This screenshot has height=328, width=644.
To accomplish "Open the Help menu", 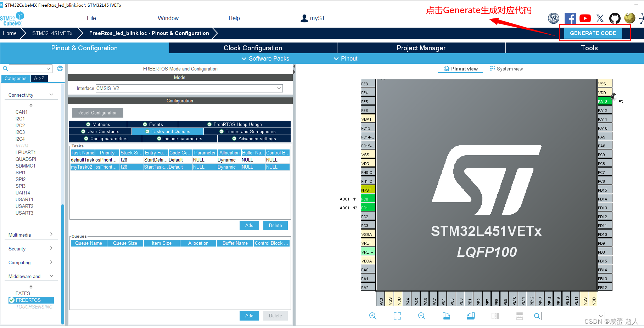I will (234, 18).
